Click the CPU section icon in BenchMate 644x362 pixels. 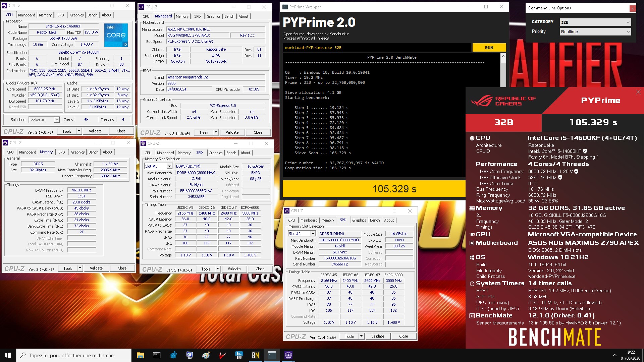pyautogui.click(x=472, y=138)
